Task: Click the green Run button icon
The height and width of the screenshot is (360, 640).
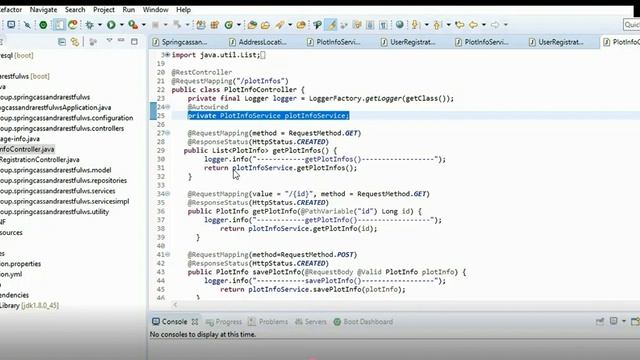Action: click(x=111, y=25)
